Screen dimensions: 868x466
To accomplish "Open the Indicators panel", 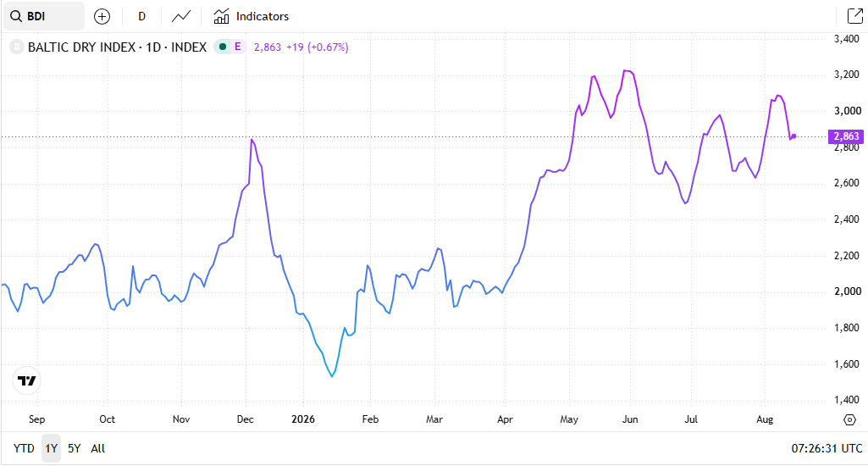I will point(252,17).
